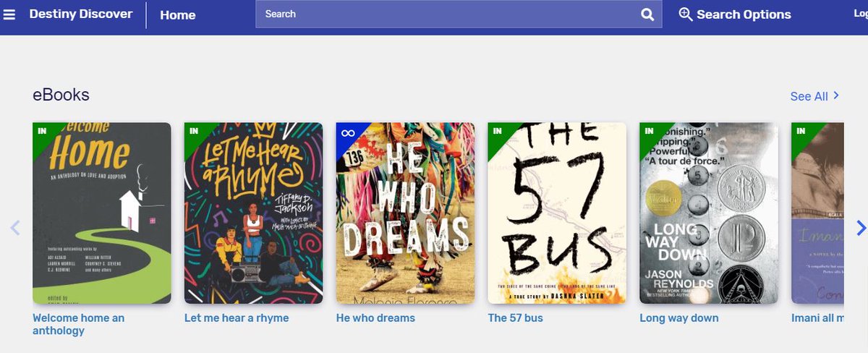Viewport: 868px width, 353px height.
Task: Select The 57 Bus book cover
Action: tap(558, 213)
